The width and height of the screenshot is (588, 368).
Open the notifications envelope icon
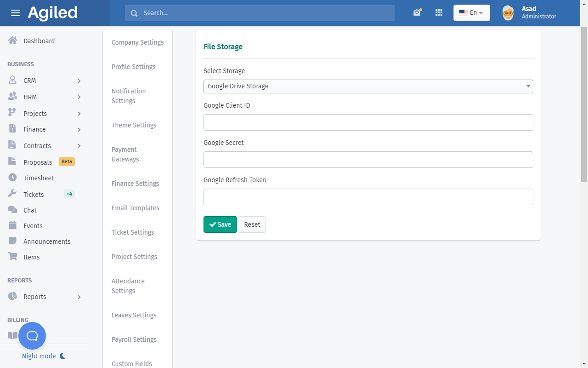click(417, 13)
